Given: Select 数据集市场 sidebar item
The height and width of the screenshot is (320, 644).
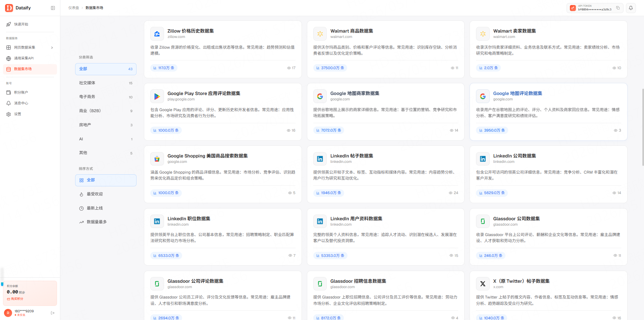Looking at the screenshot, I should [x=30, y=69].
